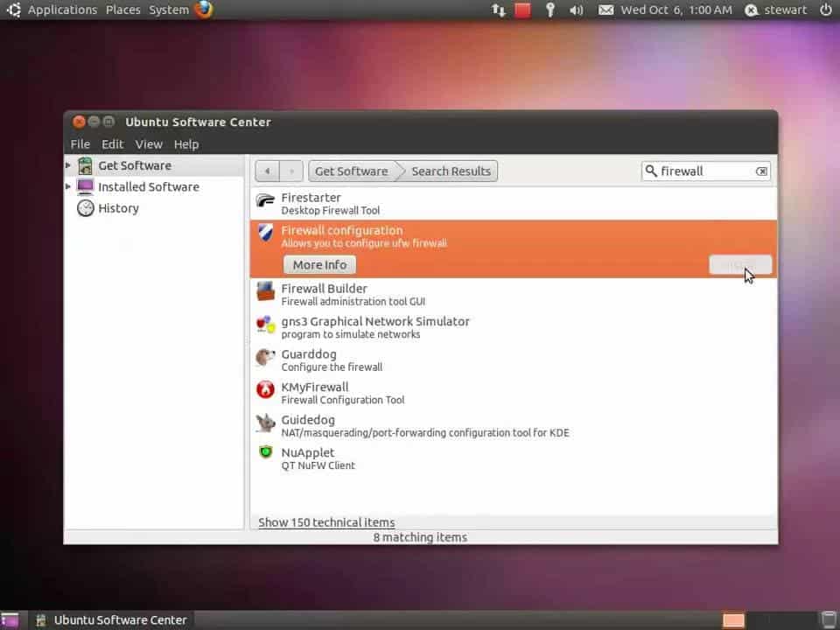
Task: Select the NuApplet result row
Action: click(x=514, y=458)
